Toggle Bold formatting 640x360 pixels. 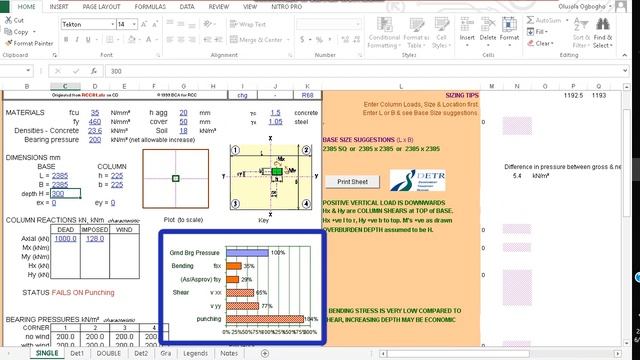(x=66, y=40)
